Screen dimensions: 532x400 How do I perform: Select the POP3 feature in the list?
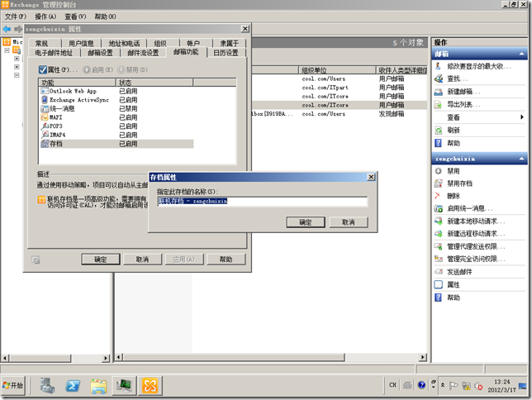click(57, 126)
